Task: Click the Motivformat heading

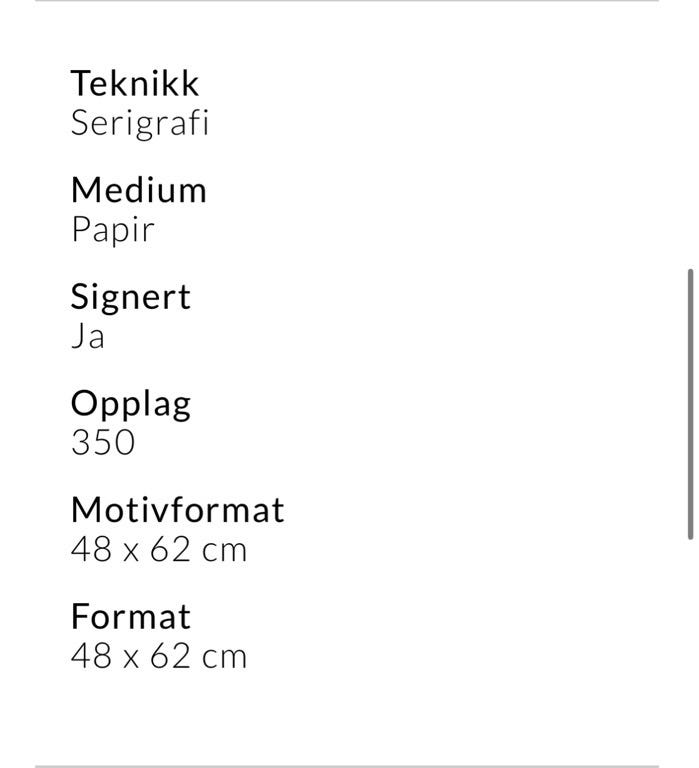Action: tap(177, 510)
